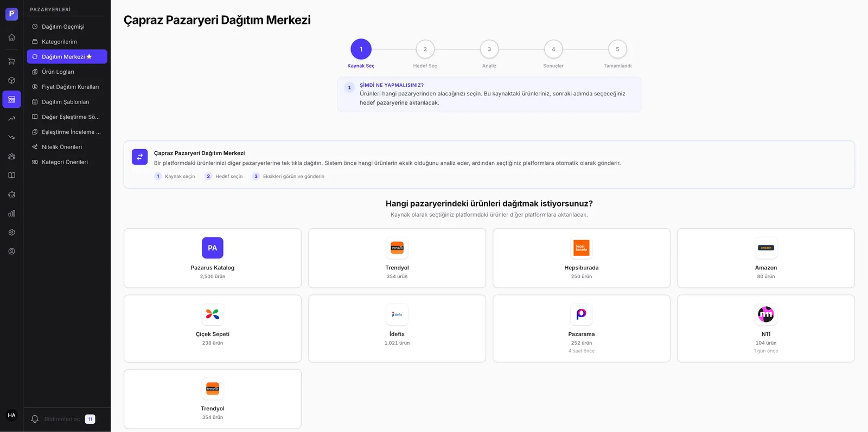This screenshot has width=868, height=432.
Task: Open Dağıtım Geçmişi in sidebar
Action: click(67, 27)
